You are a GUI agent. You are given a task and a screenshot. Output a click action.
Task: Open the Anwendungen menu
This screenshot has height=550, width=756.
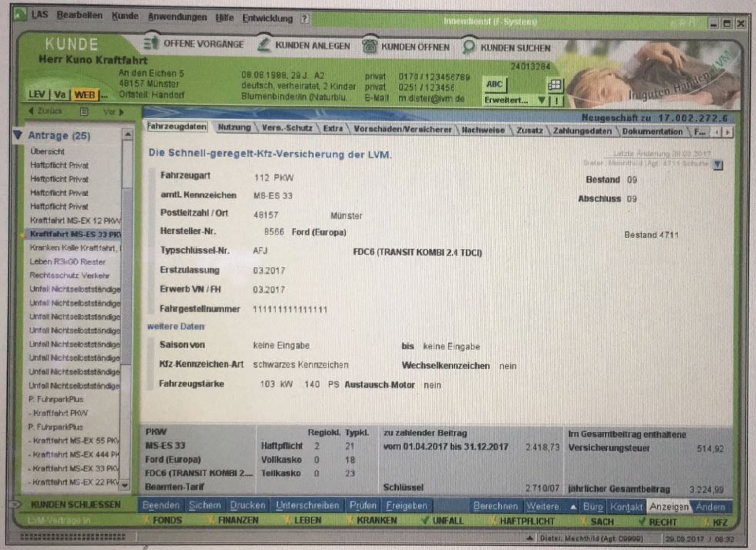[x=177, y=17]
